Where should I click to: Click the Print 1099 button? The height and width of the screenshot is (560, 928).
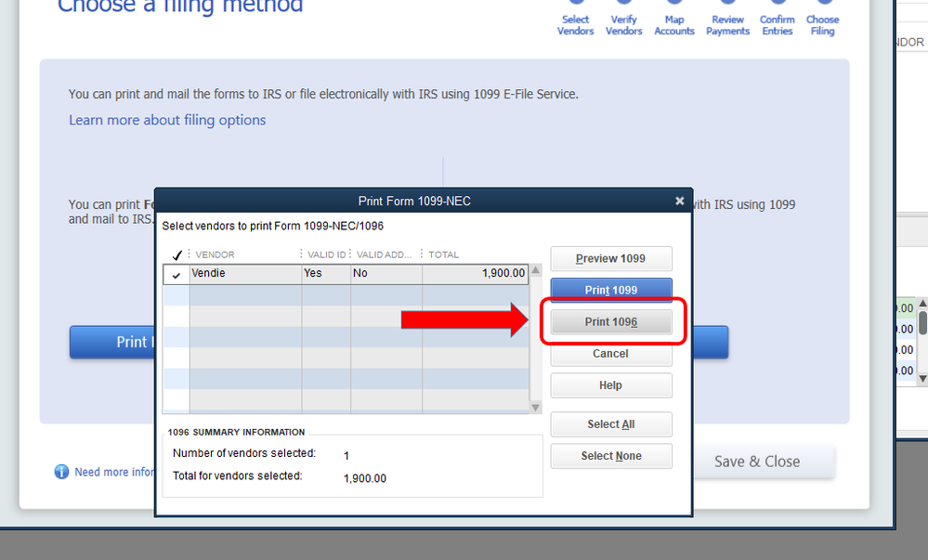[611, 290]
